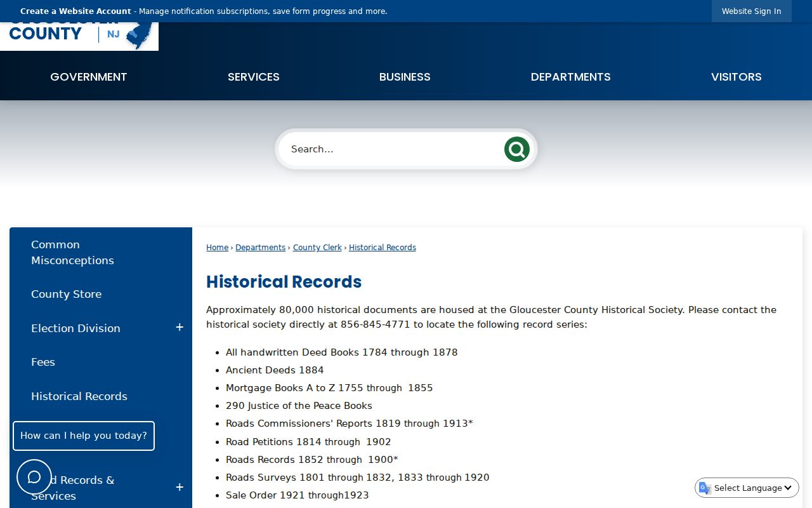Open Historical Records sidebar link
812x508 pixels.
(x=79, y=396)
